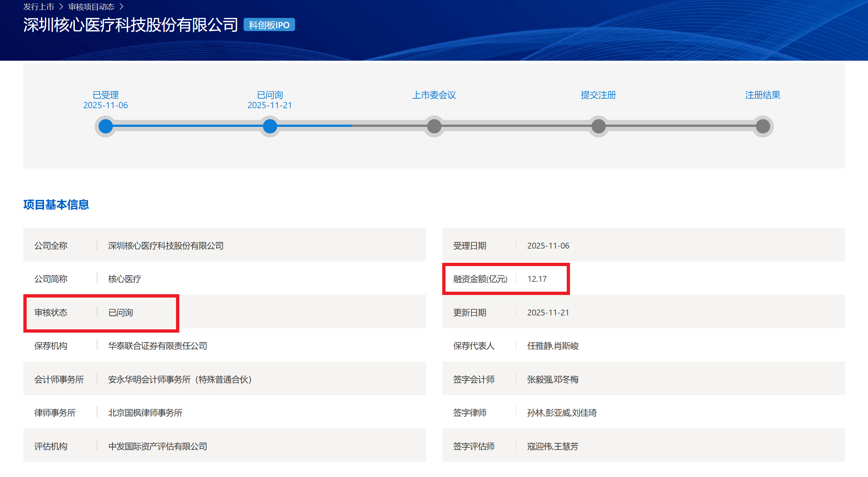Screen dimensions: 868x477
Task: Select the 已受理 timeline node circle
Action: (106, 126)
